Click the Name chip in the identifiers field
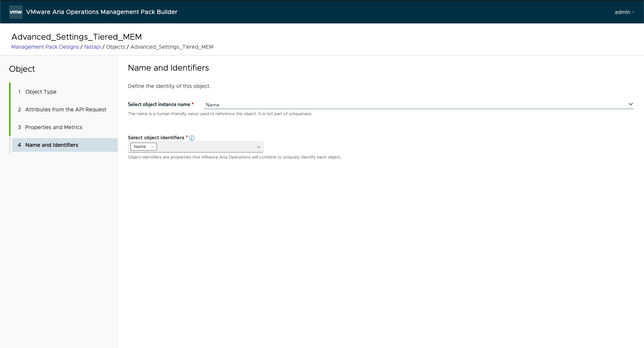 pos(140,147)
